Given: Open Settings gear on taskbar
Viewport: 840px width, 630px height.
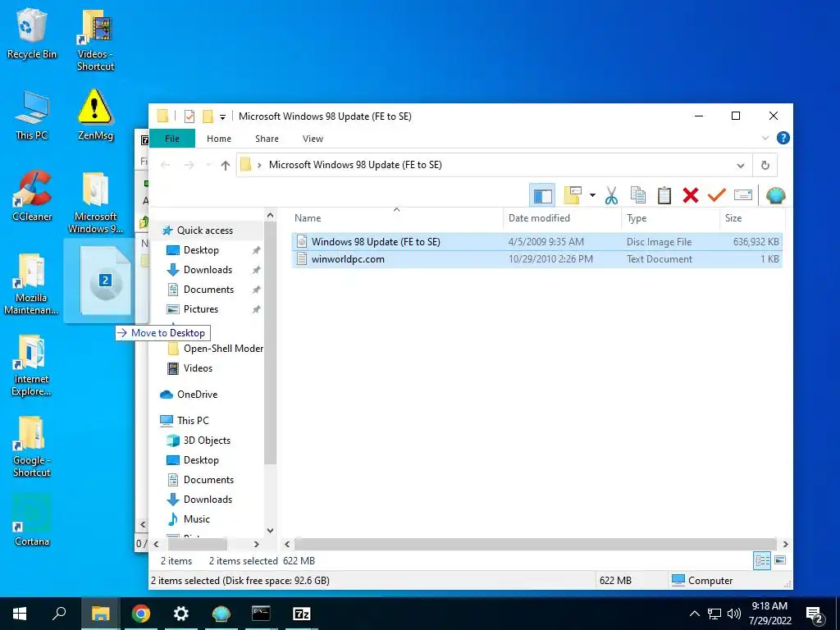Looking at the screenshot, I should click(181, 614).
